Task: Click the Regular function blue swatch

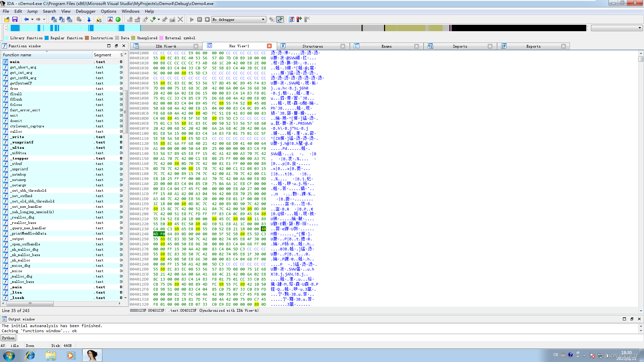Action: (x=47, y=38)
